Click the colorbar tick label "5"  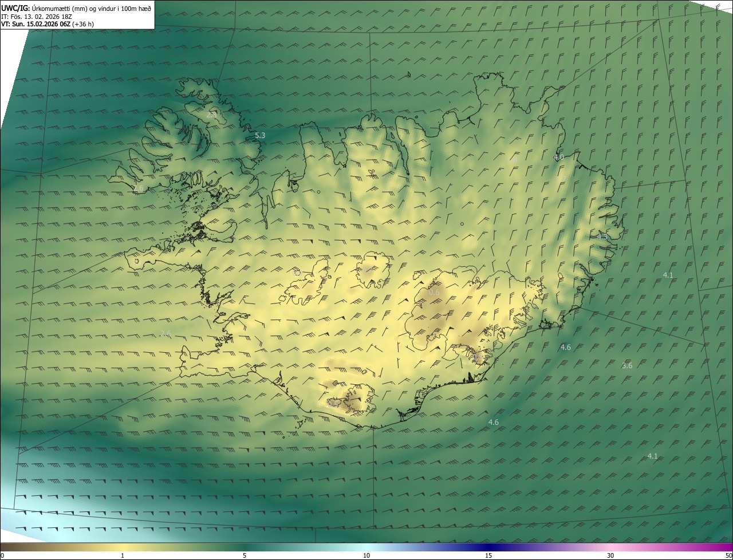click(x=245, y=556)
